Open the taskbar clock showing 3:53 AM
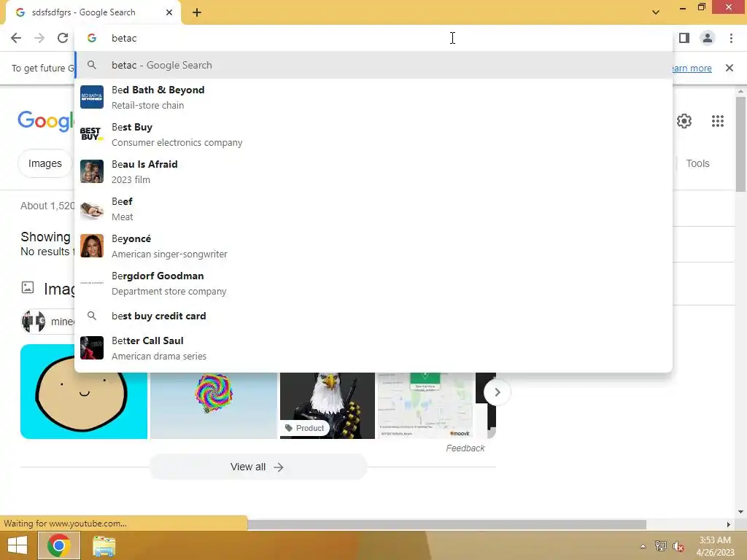This screenshot has height=560, width=747. coord(715,546)
